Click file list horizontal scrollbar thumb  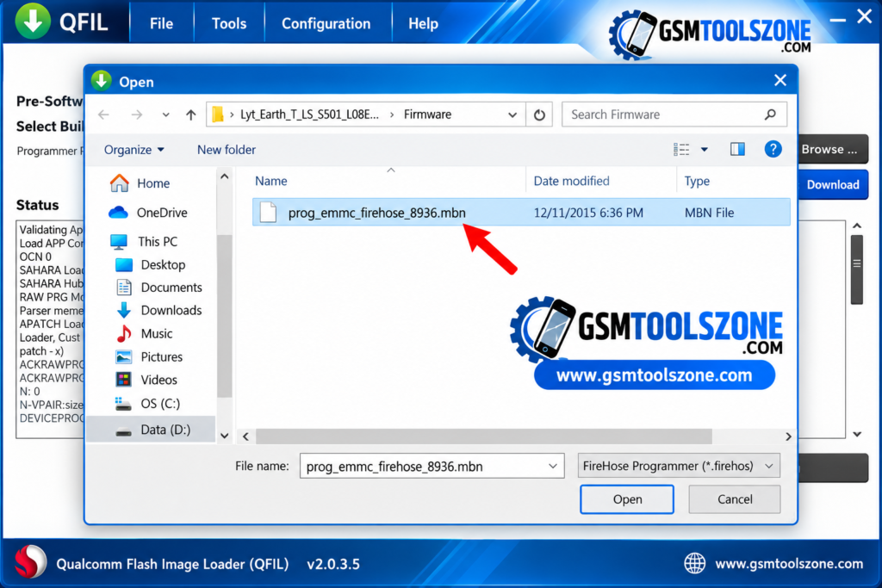(484, 436)
